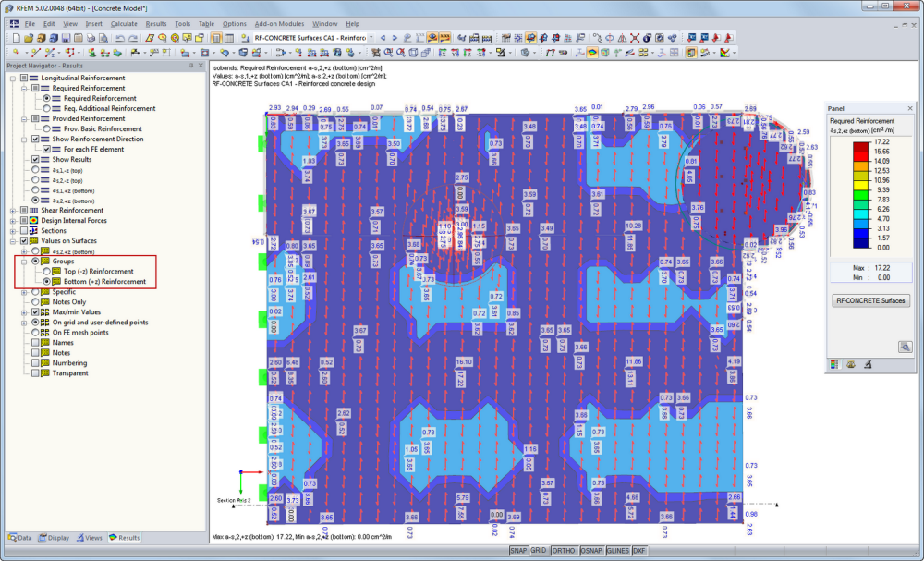The image size is (924, 561).
Task: Click the control panel toggle icon
Action: 691,53
